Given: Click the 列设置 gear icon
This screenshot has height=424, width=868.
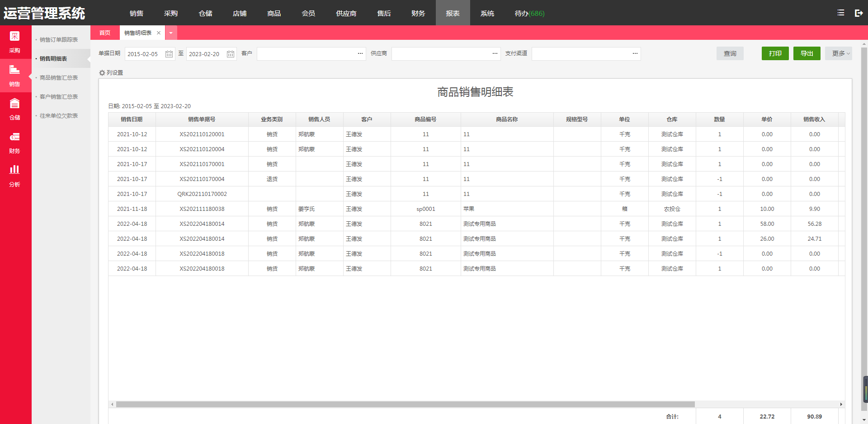Looking at the screenshot, I should tap(102, 73).
